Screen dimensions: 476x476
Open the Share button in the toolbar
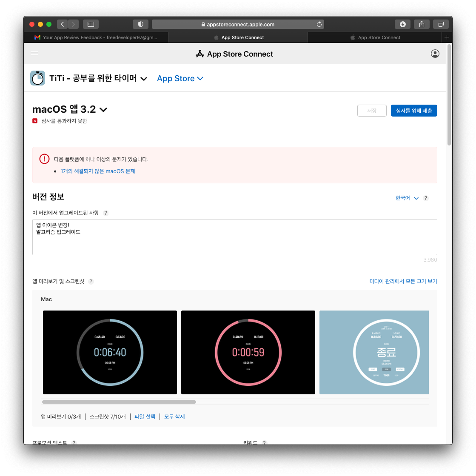422,24
